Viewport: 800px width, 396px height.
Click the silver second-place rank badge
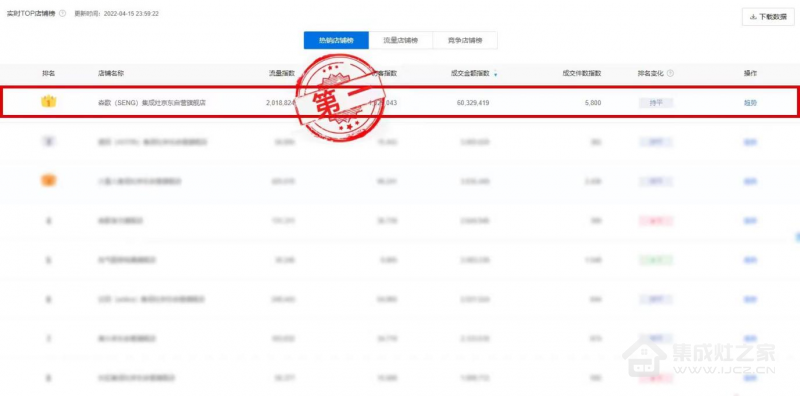pyautogui.click(x=48, y=141)
